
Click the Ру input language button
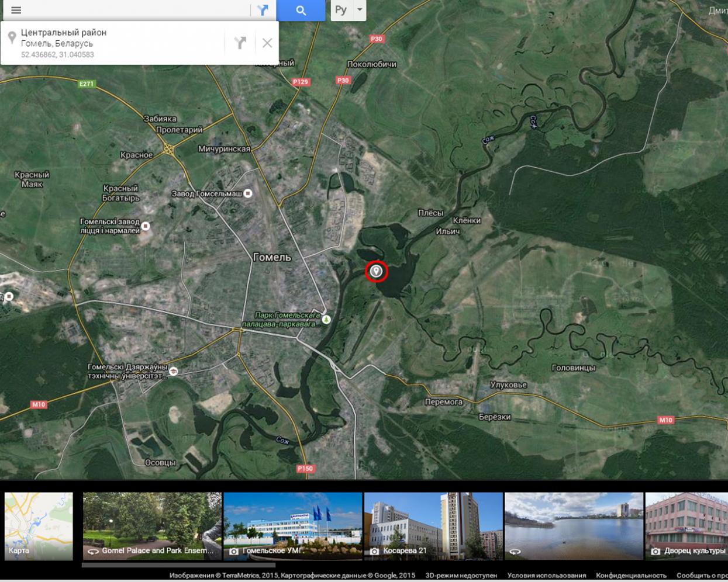(341, 10)
